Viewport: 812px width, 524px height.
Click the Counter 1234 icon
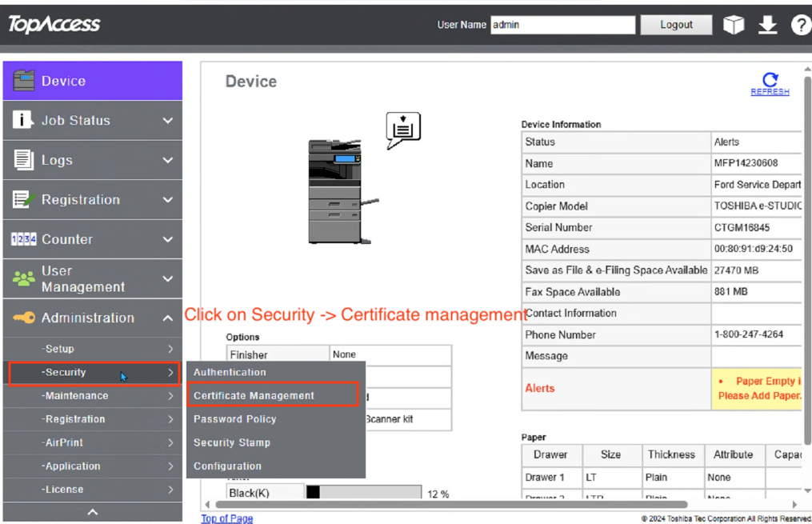pyautogui.click(x=23, y=239)
